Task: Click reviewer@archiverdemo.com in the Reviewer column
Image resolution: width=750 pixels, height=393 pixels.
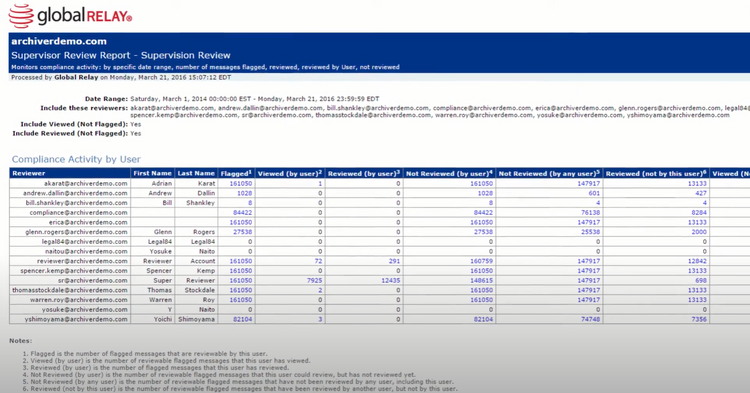Action: [x=82, y=261]
